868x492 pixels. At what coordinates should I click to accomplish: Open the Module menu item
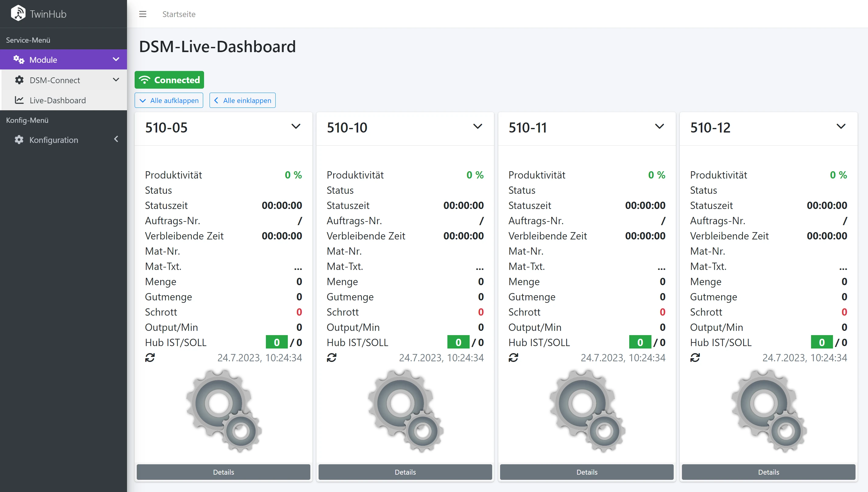(x=63, y=59)
